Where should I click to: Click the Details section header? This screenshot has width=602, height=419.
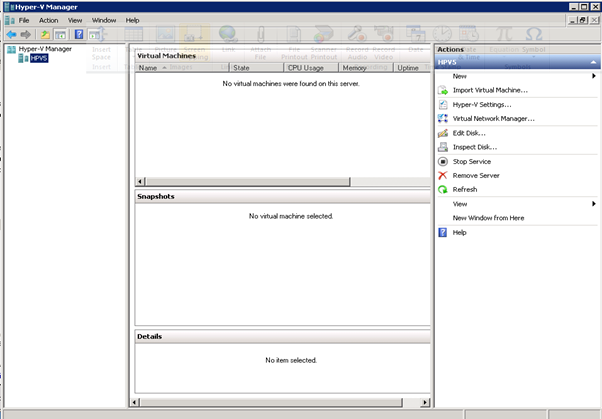click(x=283, y=336)
